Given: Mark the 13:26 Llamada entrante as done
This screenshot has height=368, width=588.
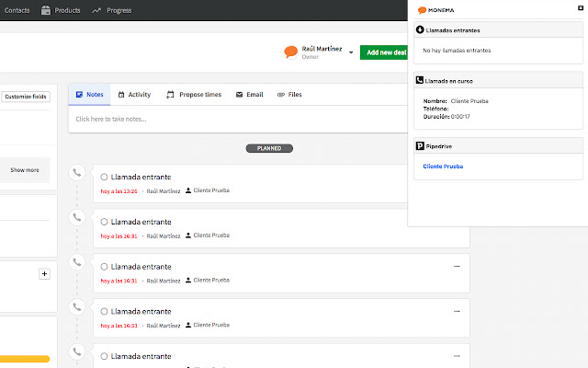Looking at the screenshot, I should click(x=104, y=177).
